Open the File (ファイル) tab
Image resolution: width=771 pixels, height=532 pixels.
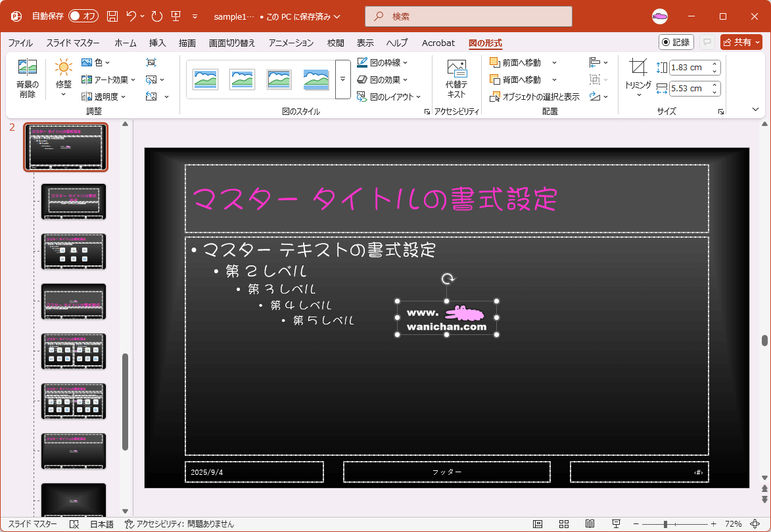click(x=20, y=43)
